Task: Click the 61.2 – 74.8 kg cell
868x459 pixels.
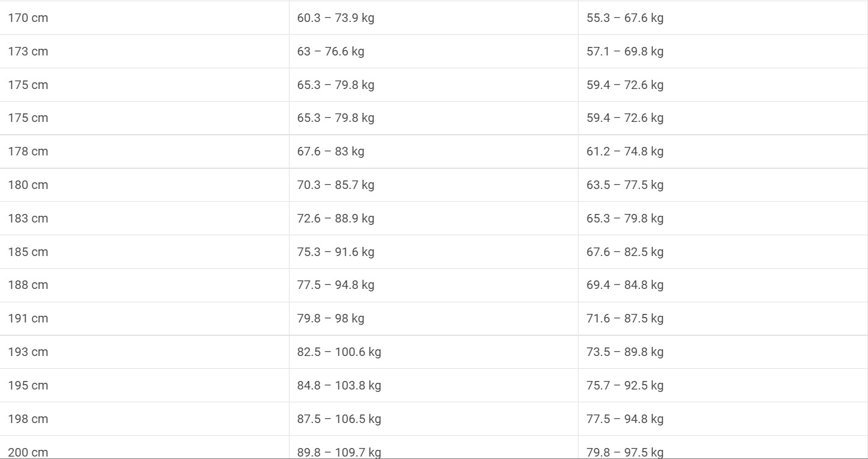Action: click(625, 151)
